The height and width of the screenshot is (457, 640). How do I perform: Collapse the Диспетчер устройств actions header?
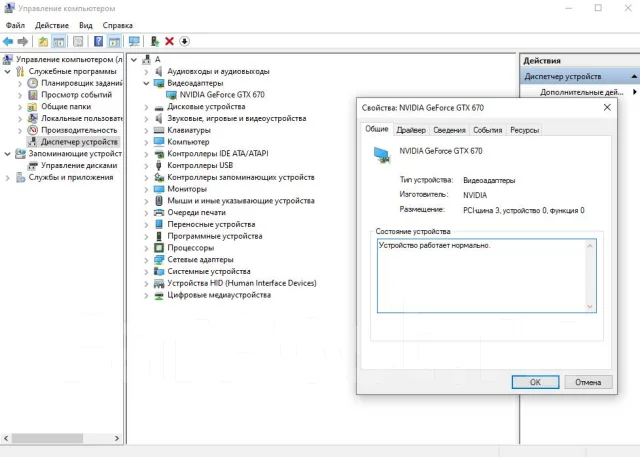pyautogui.click(x=634, y=76)
